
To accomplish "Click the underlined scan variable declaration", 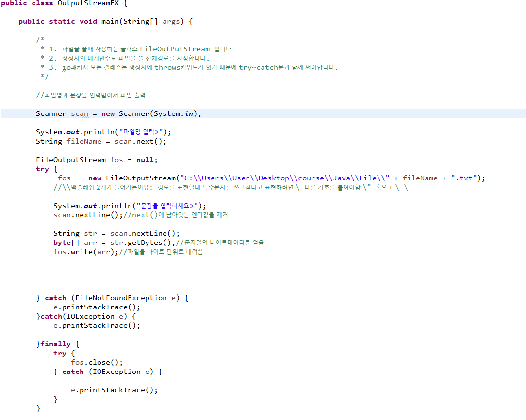I will 80,113.
